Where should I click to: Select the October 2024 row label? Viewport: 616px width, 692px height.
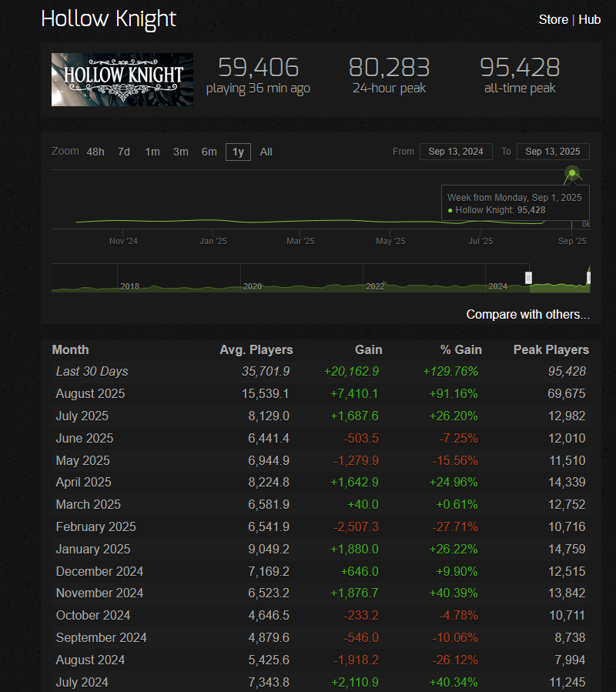(x=92, y=615)
